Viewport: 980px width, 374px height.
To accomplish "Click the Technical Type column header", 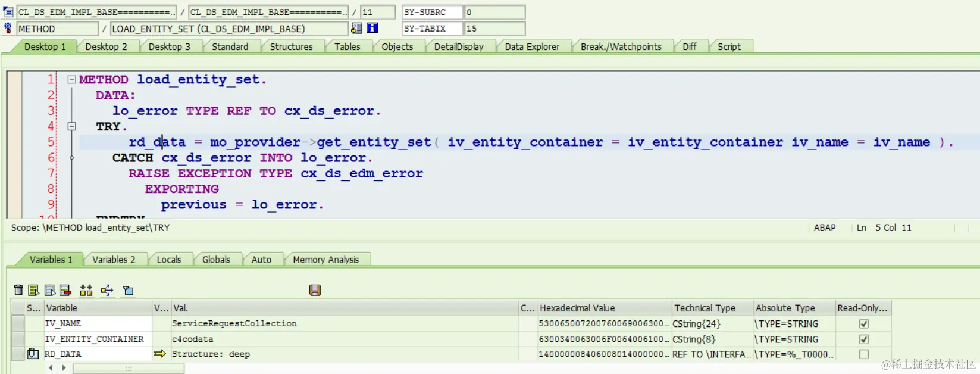I will click(712, 308).
